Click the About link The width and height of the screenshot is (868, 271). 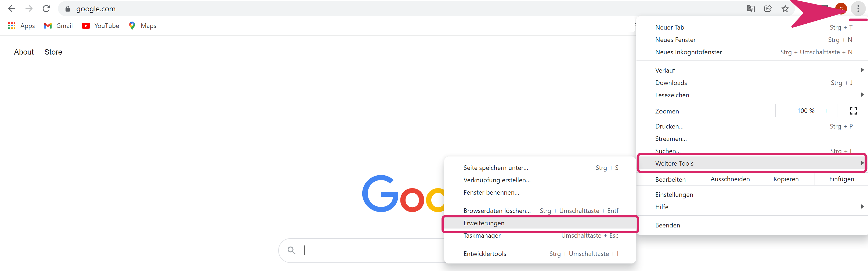[x=24, y=52]
